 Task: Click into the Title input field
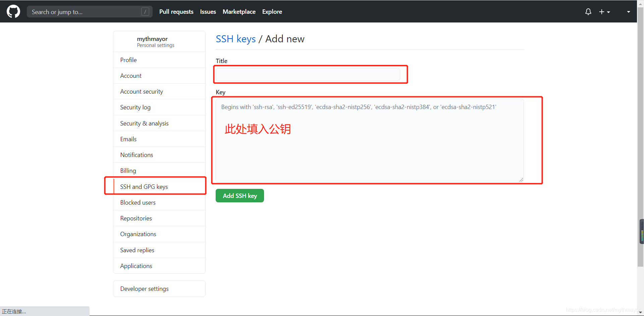pyautogui.click(x=308, y=74)
